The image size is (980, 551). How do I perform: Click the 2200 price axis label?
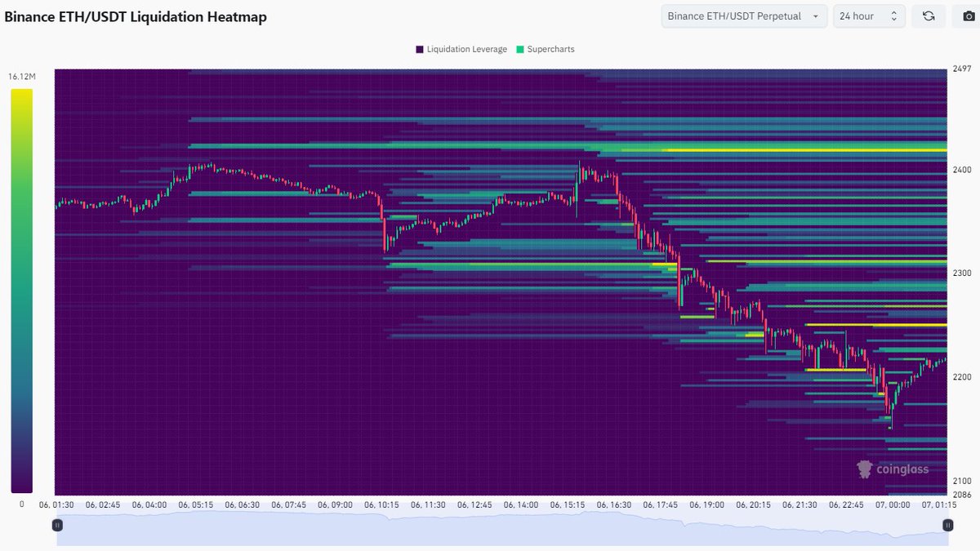point(963,377)
